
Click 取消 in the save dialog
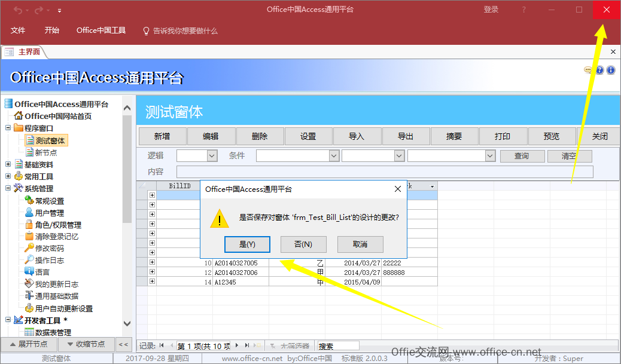point(360,244)
